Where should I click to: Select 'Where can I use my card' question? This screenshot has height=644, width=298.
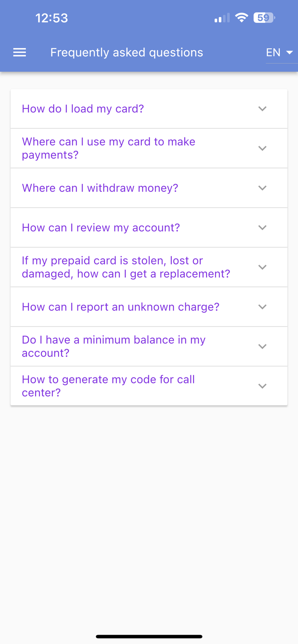pos(108,148)
